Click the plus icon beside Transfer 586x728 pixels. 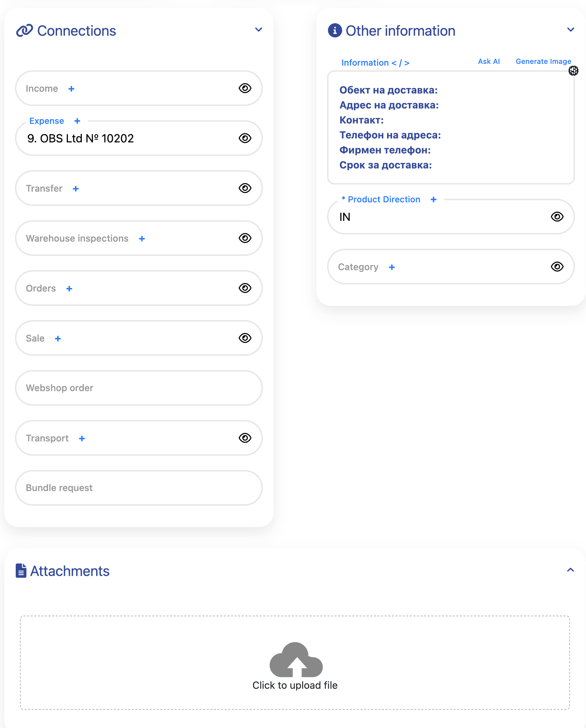(x=76, y=189)
